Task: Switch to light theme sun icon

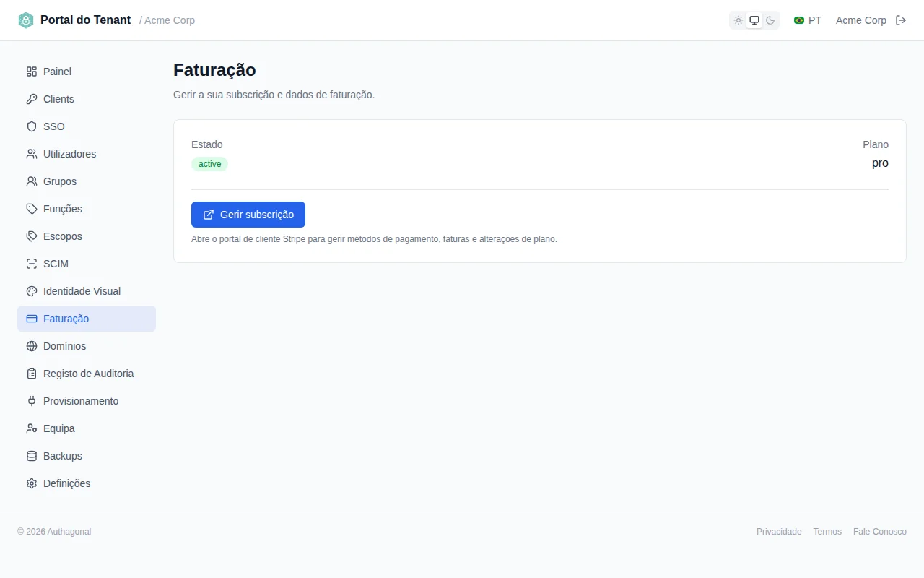Action: point(738,20)
